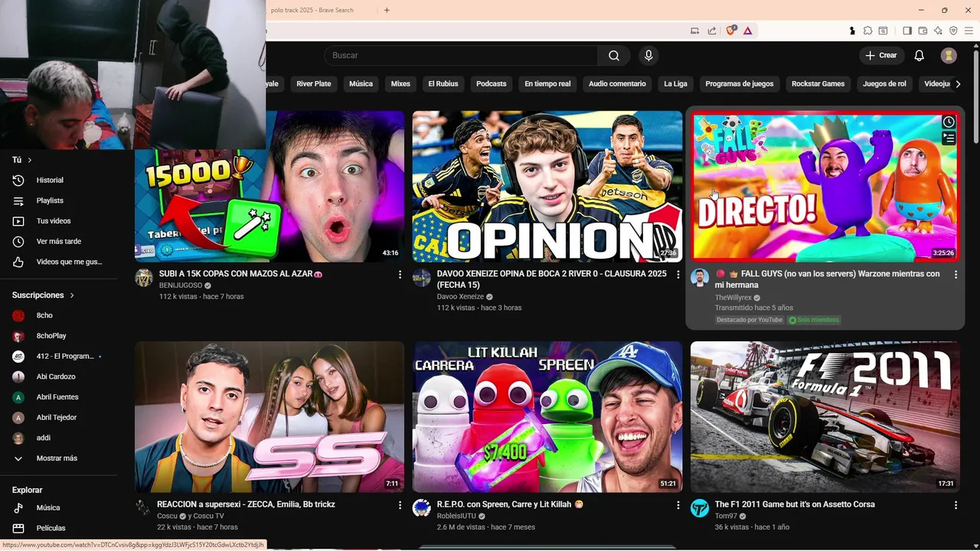Click the share page icon in address bar
Viewport: 980px width, 551px height.
click(712, 31)
